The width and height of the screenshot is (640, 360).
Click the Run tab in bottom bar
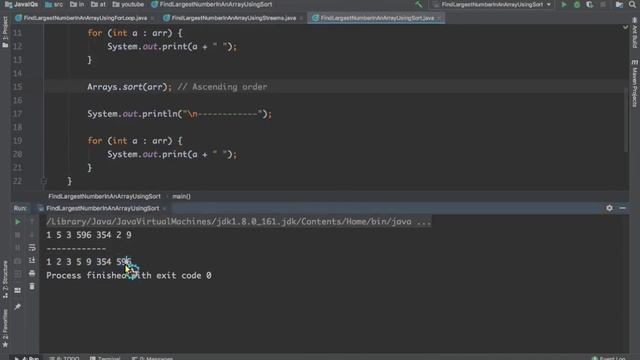coord(27,358)
